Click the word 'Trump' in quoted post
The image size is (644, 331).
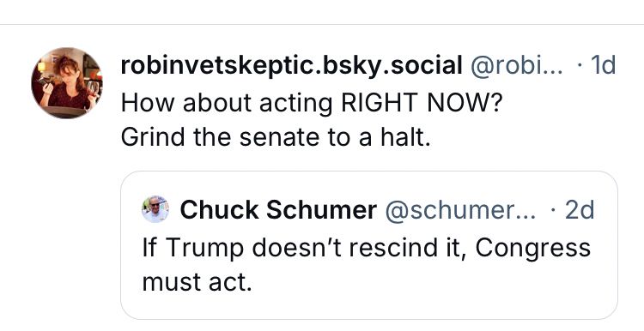[x=204, y=248]
